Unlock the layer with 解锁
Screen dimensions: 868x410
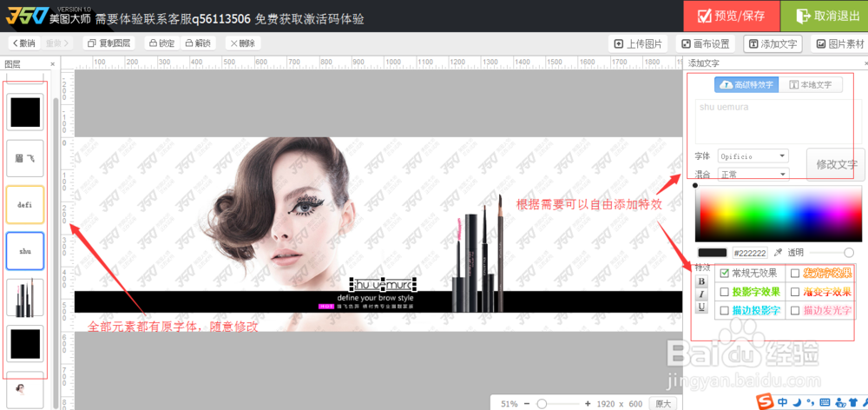pyautogui.click(x=198, y=43)
